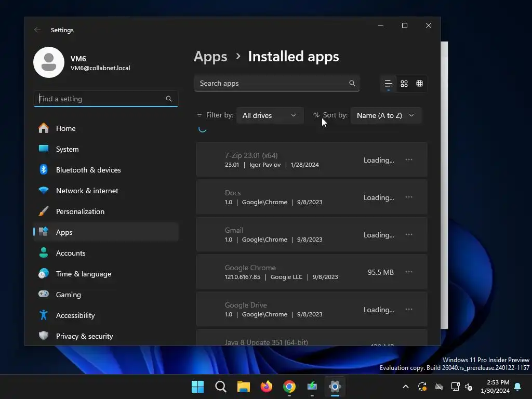Image resolution: width=532 pixels, height=399 pixels.
Task: Click the Privacy shield icon
Action: [44, 336]
